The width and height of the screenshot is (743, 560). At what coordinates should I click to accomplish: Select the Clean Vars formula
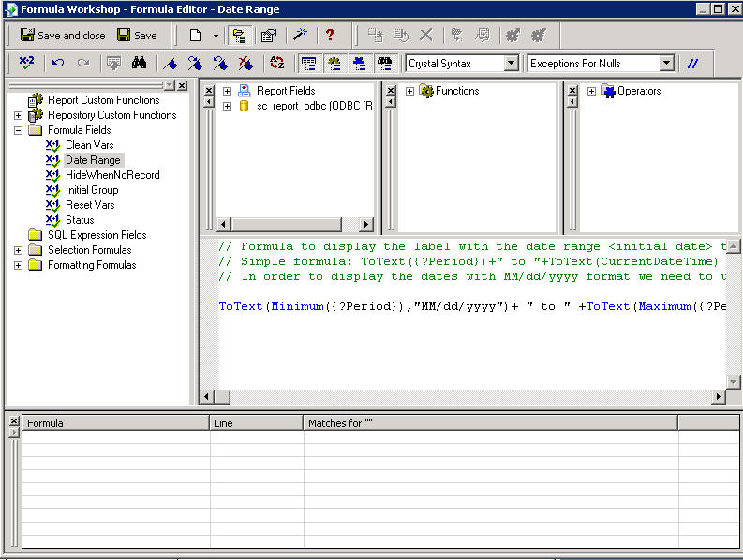click(90, 145)
